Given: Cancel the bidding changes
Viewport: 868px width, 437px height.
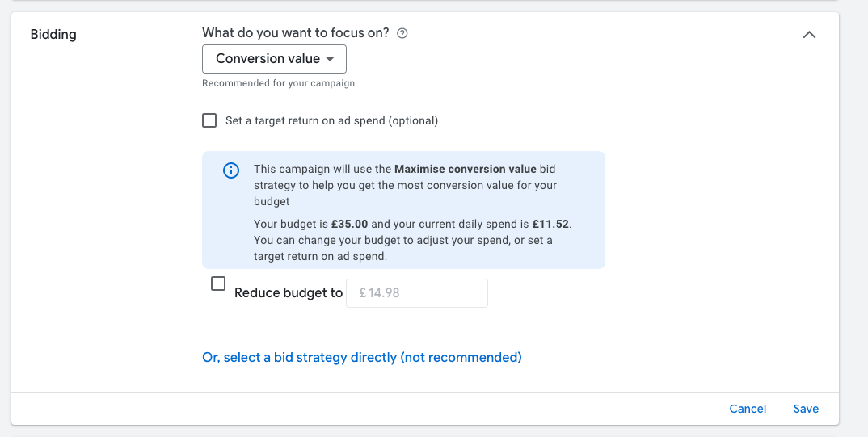Looking at the screenshot, I should (x=748, y=409).
